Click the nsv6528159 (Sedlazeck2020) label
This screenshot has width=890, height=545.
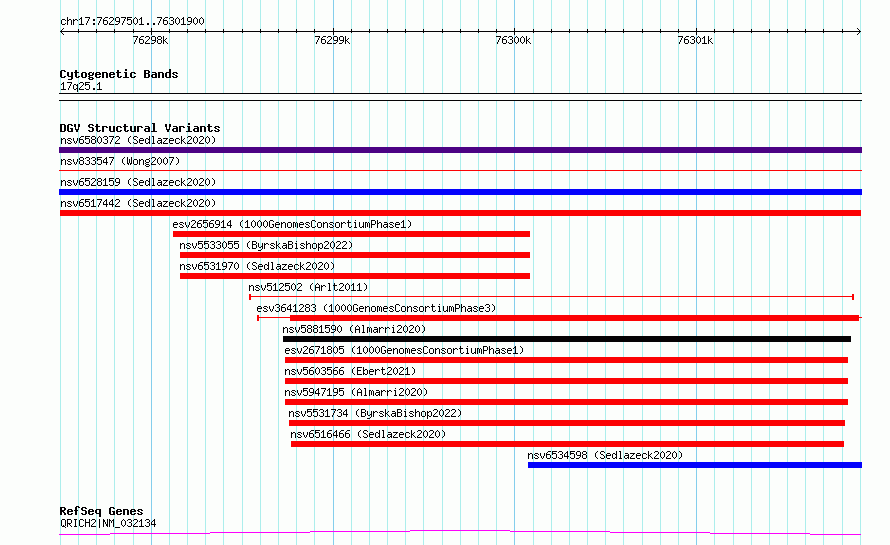coord(138,182)
